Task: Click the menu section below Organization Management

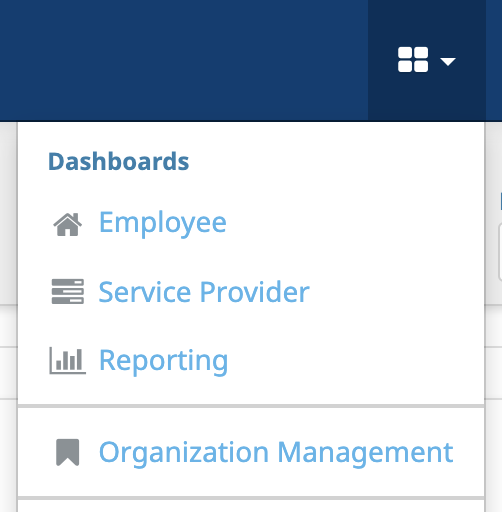Action: (x=251, y=506)
